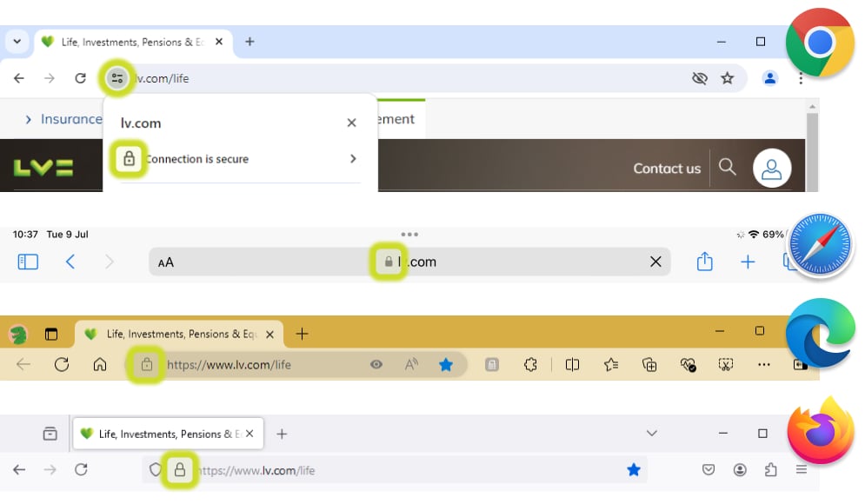The image size is (865, 504).
Task: Refresh the page in Edge
Action: pos(62,364)
